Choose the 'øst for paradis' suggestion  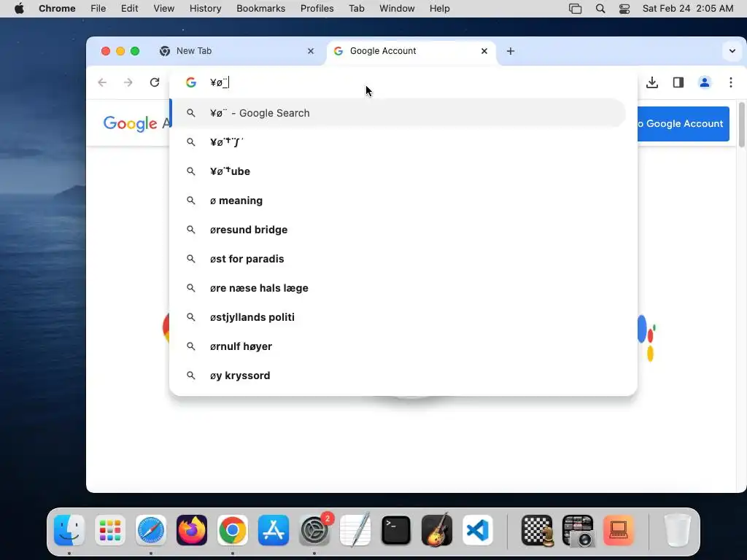pos(398,259)
